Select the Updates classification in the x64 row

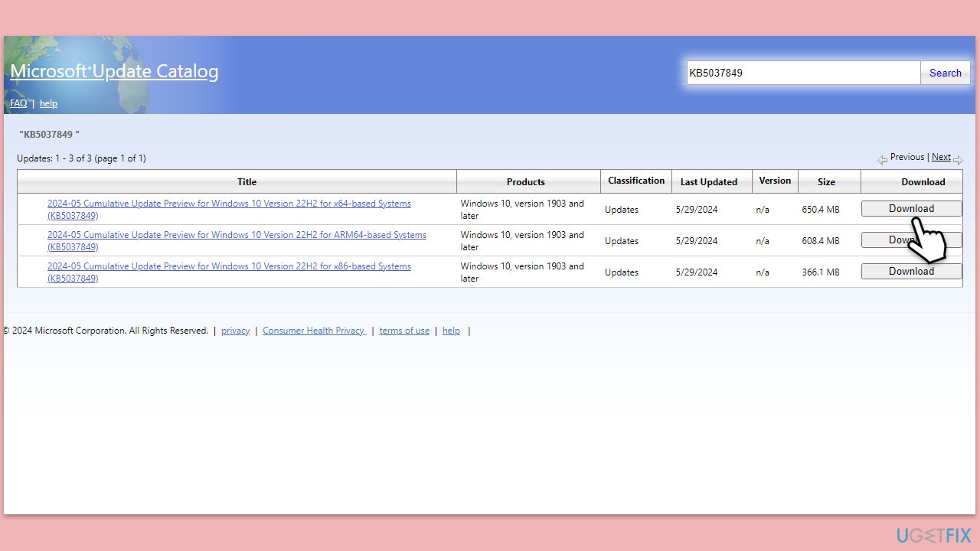(622, 210)
